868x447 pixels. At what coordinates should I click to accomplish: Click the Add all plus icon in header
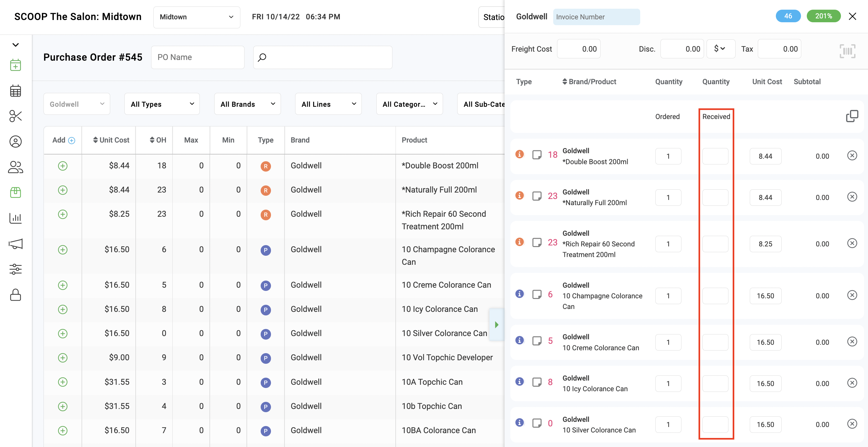[72, 140]
